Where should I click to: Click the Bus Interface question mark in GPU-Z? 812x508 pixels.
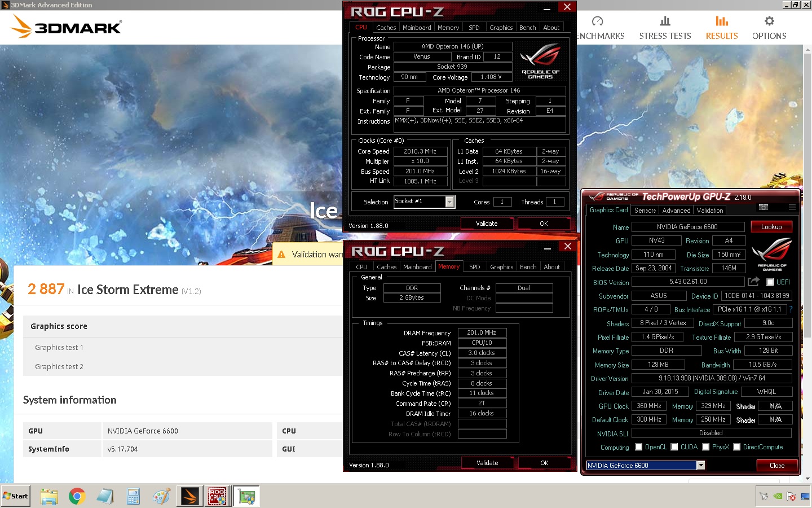click(791, 309)
